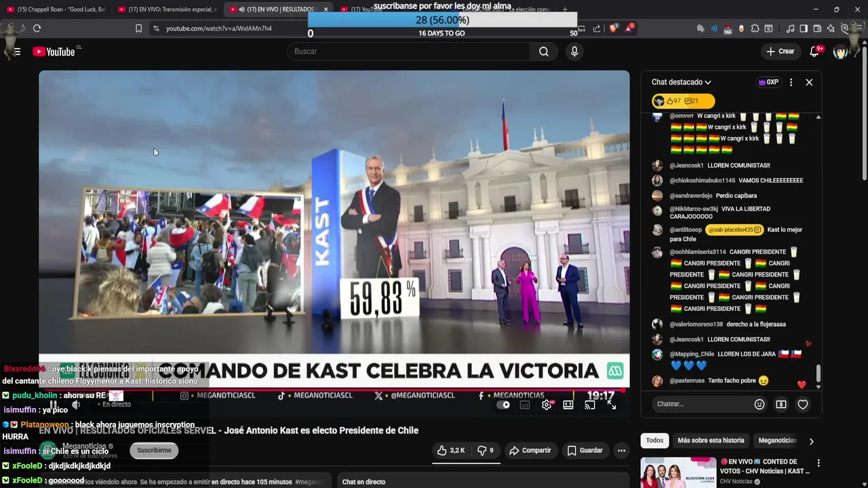This screenshot has width=868, height=488.
Task: Open Brave Rewards triangle icon
Action: pyautogui.click(x=629, y=28)
